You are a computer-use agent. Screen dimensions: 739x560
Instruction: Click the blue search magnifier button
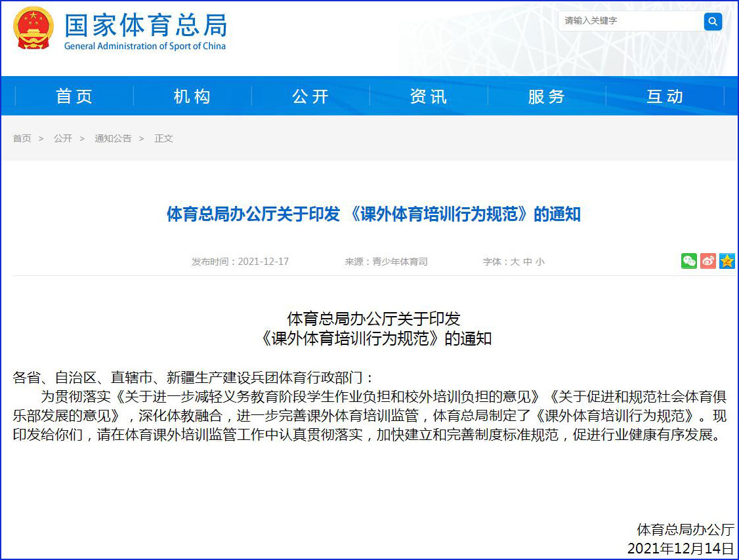click(713, 22)
